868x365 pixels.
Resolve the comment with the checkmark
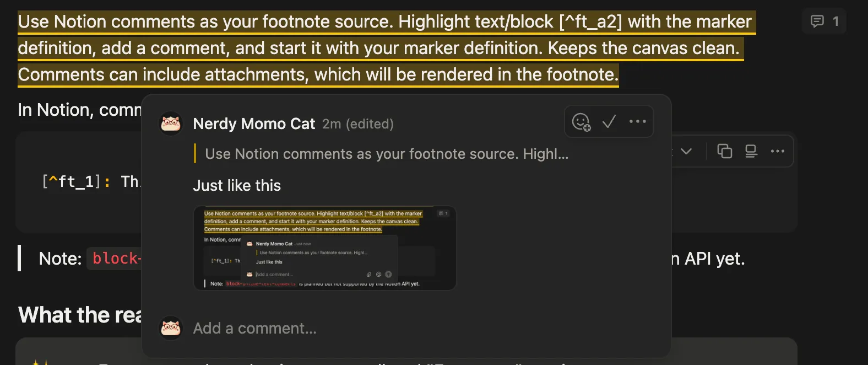609,122
